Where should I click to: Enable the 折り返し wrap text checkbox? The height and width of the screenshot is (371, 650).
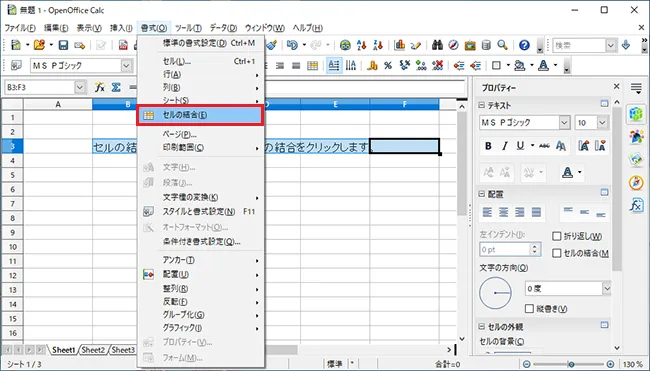(557, 236)
